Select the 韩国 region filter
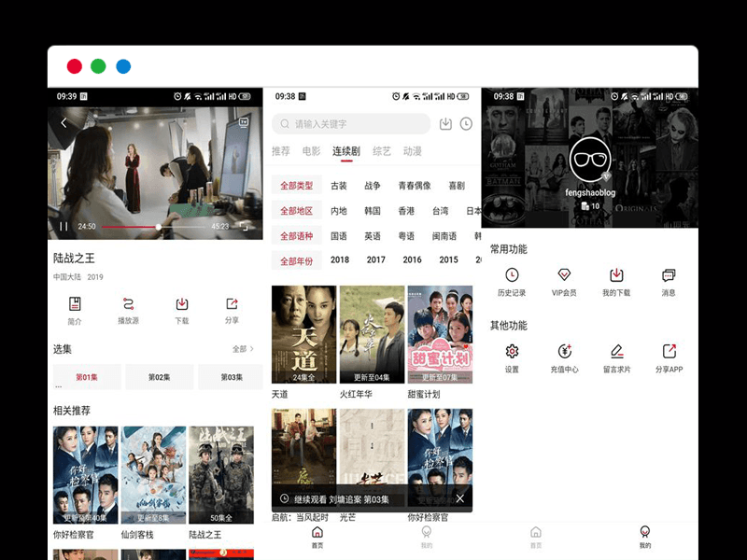747x560 pixels. [x=373, y=210]
